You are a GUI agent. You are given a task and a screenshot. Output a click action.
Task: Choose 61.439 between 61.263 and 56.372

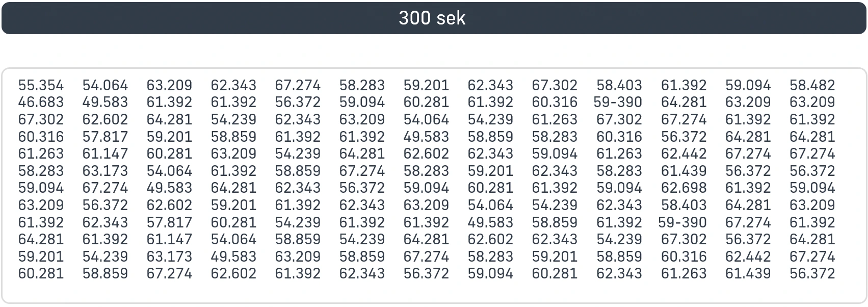(x=748, y=273)
